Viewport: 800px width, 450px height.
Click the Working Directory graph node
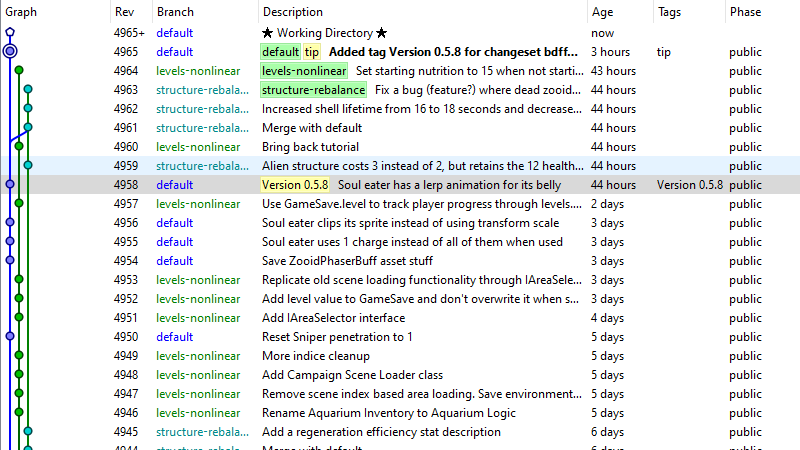coord(10,32)
